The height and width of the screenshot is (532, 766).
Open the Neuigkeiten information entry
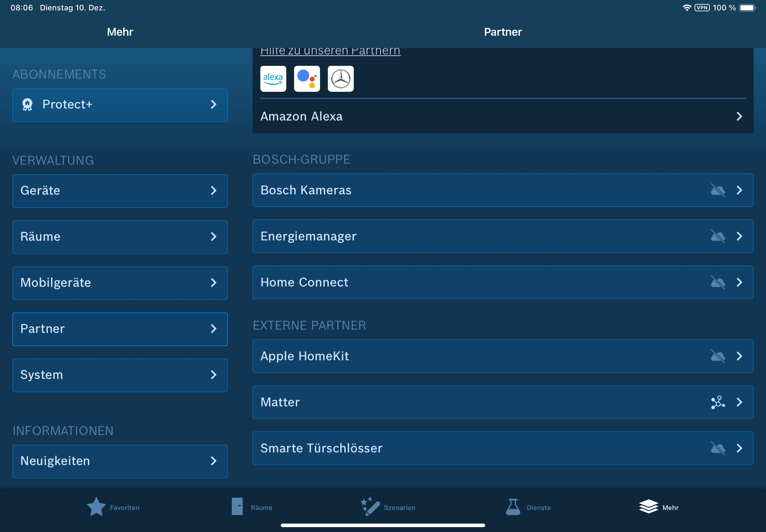(120, 461)
